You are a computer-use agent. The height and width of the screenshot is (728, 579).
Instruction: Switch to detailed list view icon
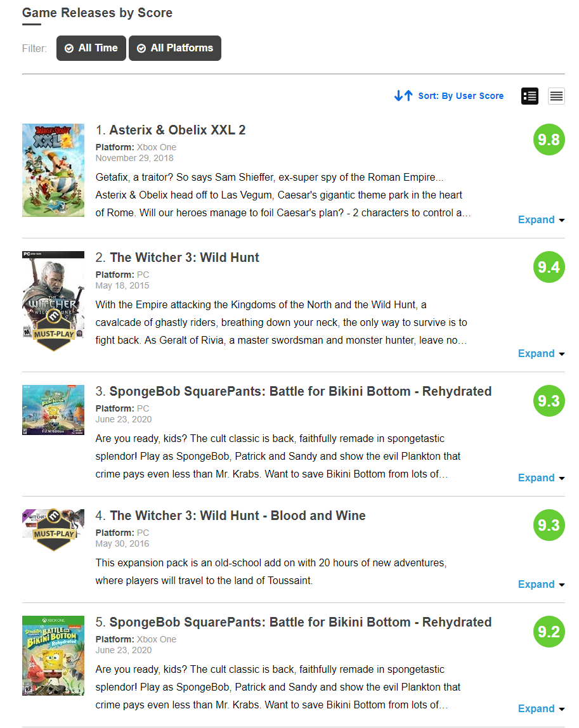pos(530,96)
